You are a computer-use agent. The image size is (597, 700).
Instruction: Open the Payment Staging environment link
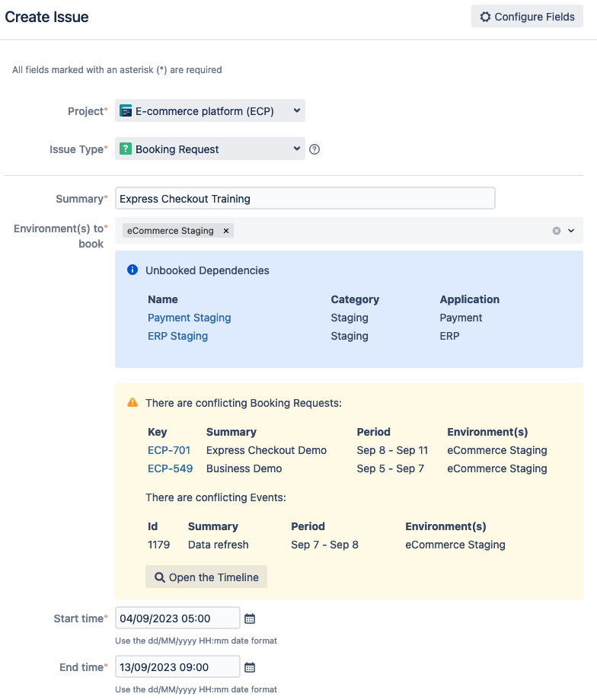click(x=189, y=318)
